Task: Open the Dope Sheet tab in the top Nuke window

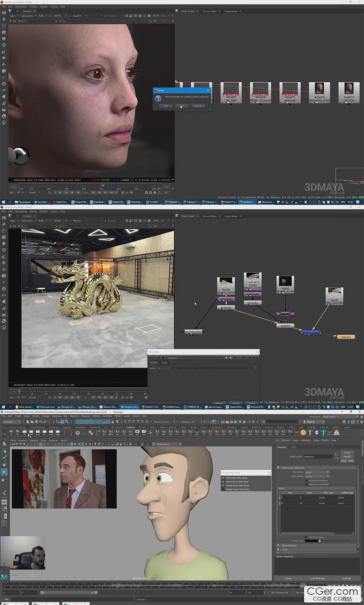Action: (x=231, y=12)
